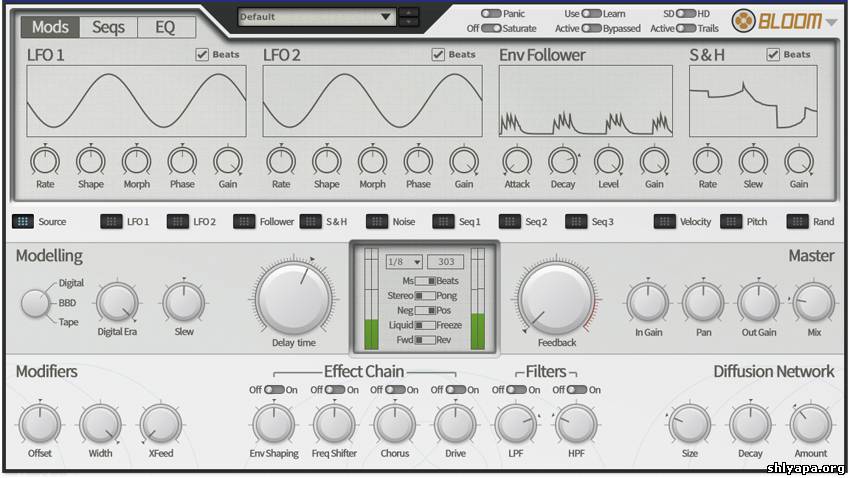The width and height of the screenshot is (850, 478).
Task: Switch to the EQ tab
Action: point(165,27)
